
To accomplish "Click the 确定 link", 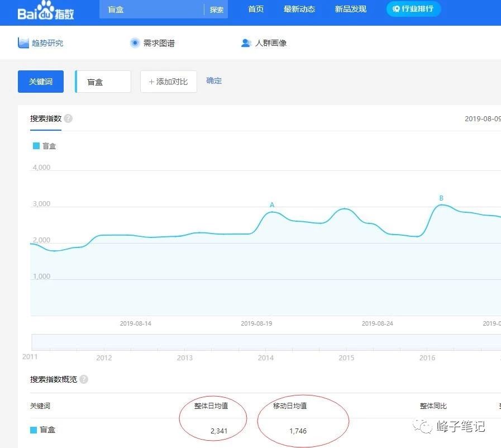I will coord(214,81).
